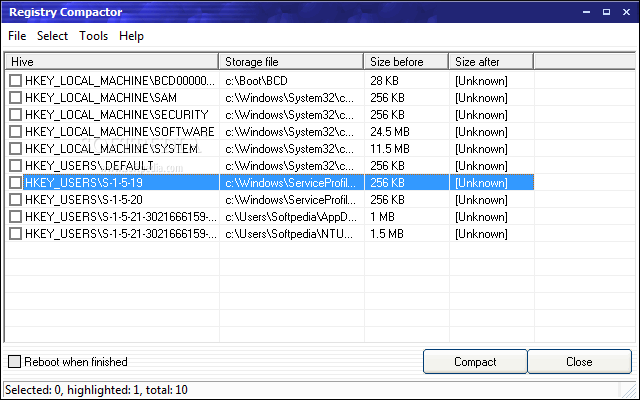
Task: Select the HKEY_LOCAL_MACHINE\SAM row text
Action: coord(101,98)
